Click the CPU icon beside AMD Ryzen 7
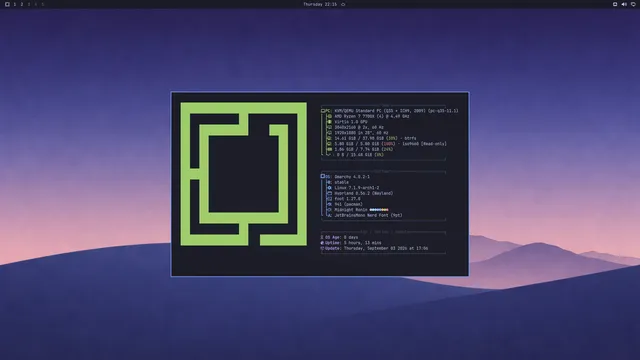This screenshot has height=360, width=640. 329,116
